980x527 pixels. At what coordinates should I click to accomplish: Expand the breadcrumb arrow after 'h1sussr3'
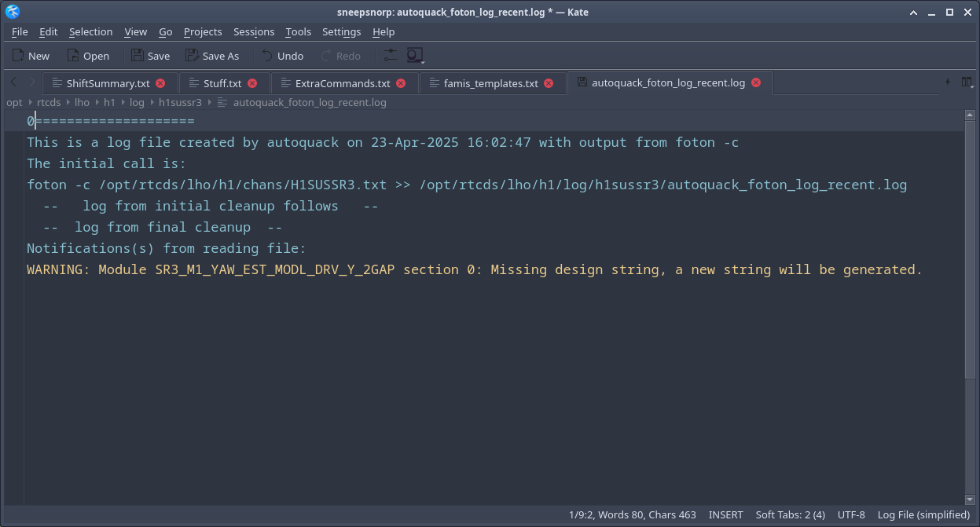point(210,103)
